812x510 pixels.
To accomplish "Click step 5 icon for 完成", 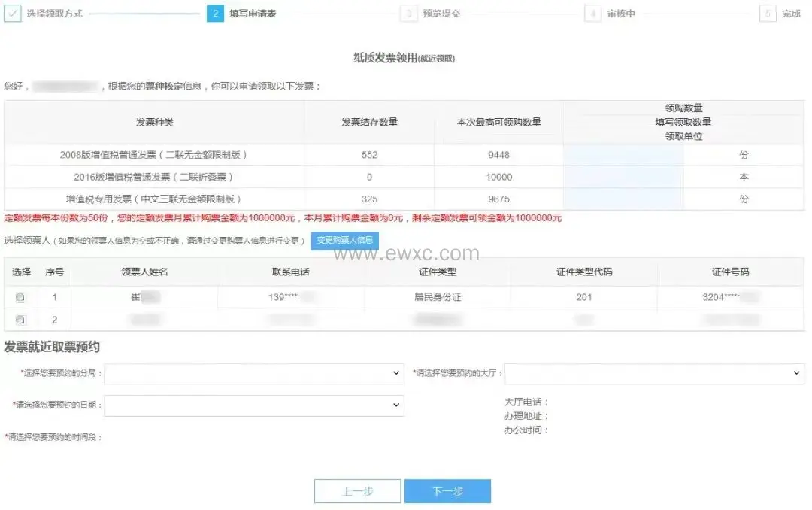I will tap(767, 13).
